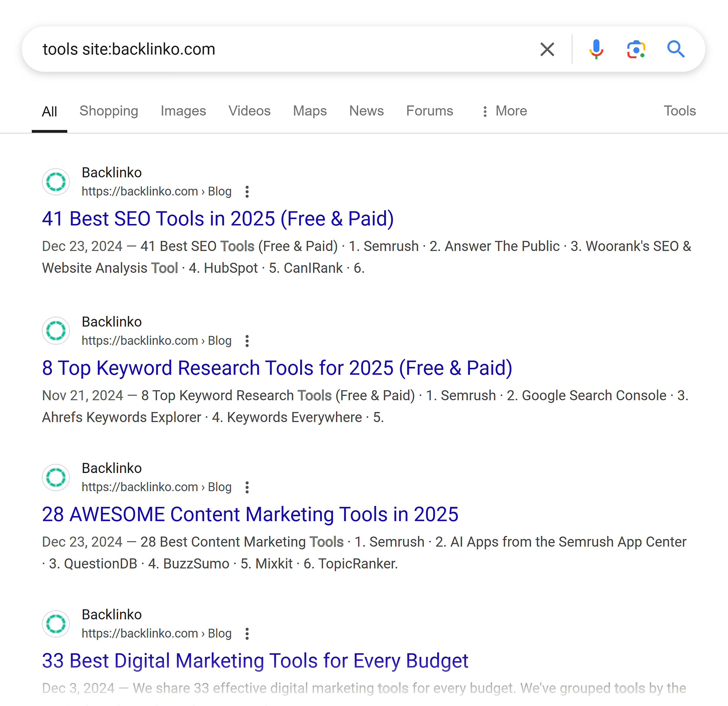The width and height of the screenshot is (728, 706).
Task: Switch to the Maps tab
Action: 310,111
